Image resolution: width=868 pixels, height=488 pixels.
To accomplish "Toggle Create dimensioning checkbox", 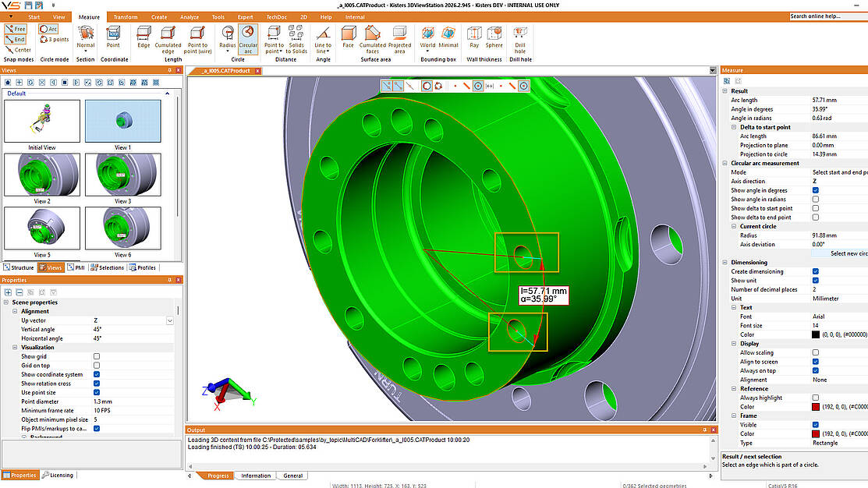I will coord(816,271).
